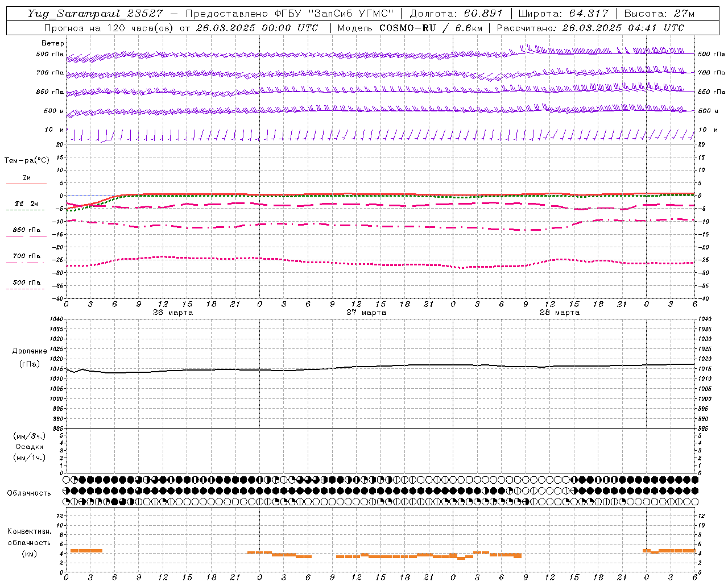Click the provider text ФГБУ "ЗапСиб УГМС"

335,14
